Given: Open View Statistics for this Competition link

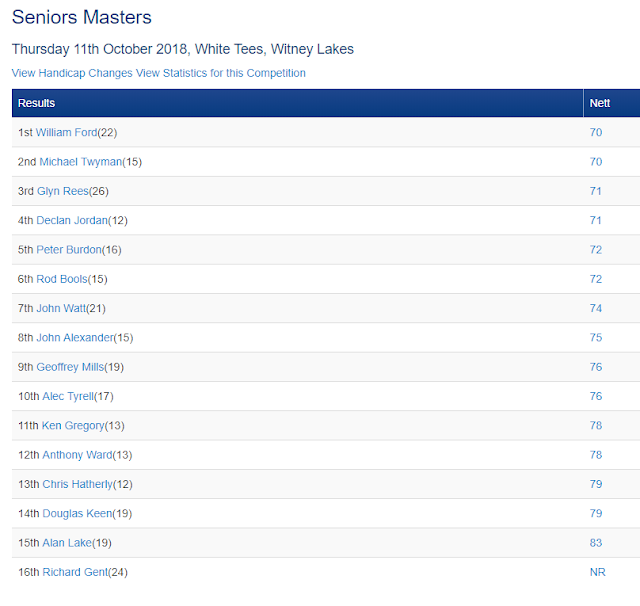Looking at the screenshot, I should pyautogui.click(x=221, y=73).
